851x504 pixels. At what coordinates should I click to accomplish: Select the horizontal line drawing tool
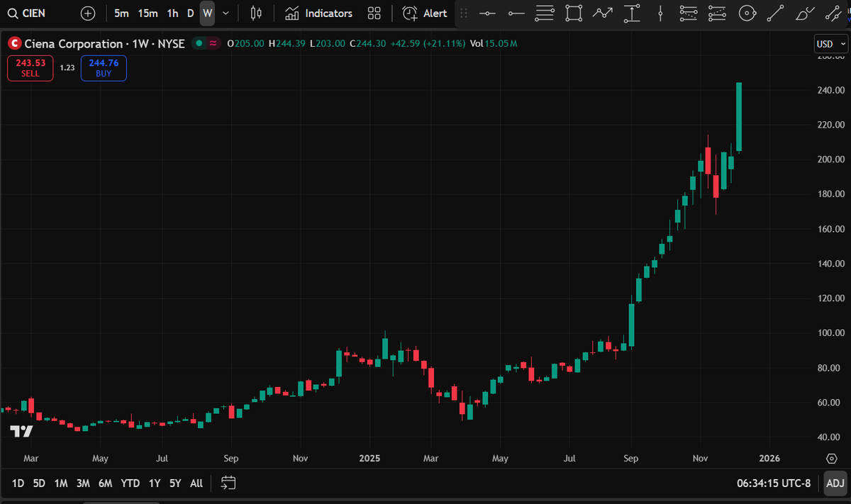pos(487,13)
